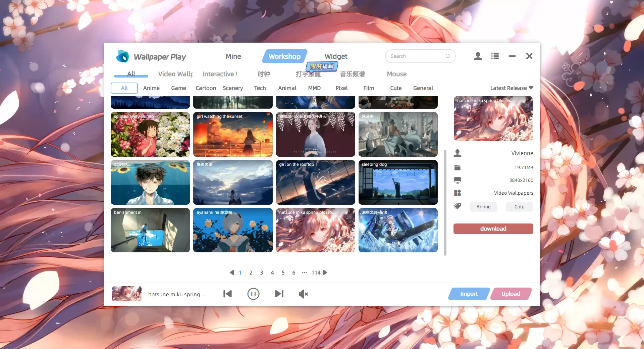This screenshot has height=349, width=644.
Task: Click the Anime tag chip
Action: point(483,207)
